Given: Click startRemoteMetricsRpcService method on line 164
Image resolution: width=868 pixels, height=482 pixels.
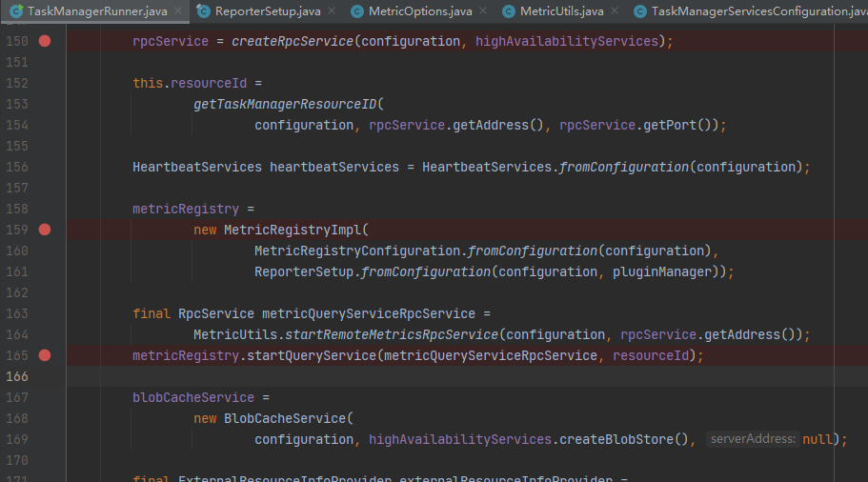Looking at the screenshot, I should point(392,334).
